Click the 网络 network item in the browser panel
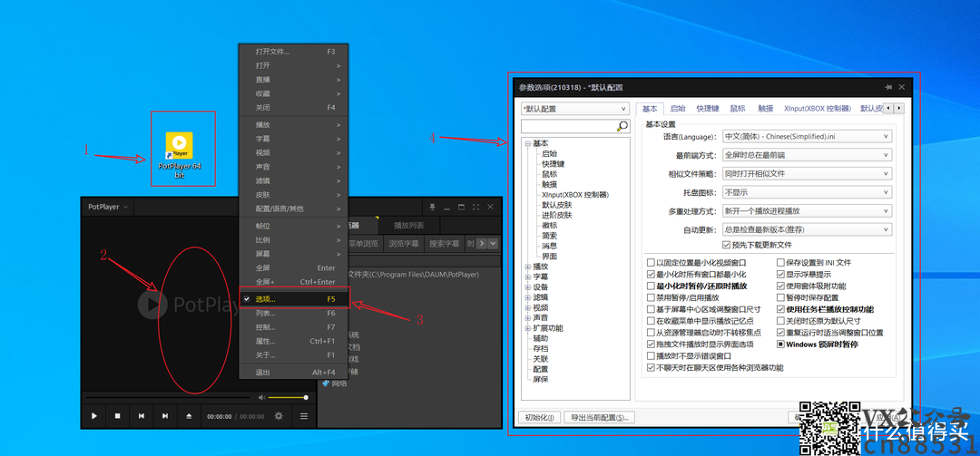Image resolution: width=980 pixels, height=456 pixels. point(334,383)
